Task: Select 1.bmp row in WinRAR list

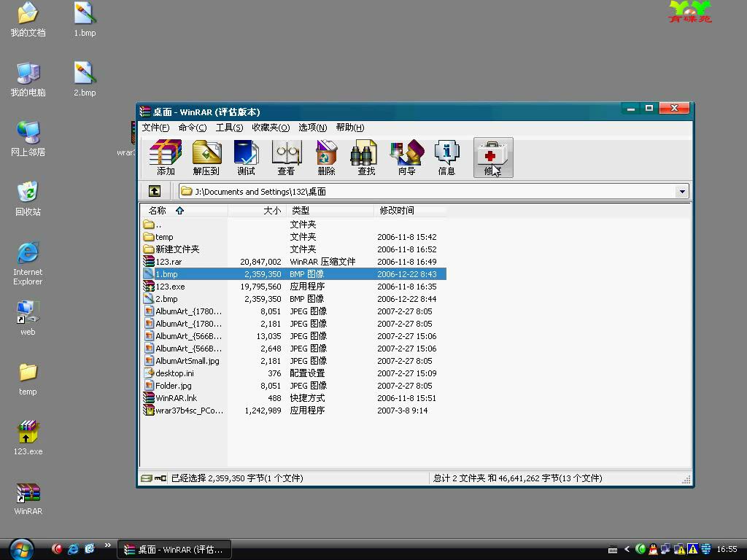Action: click(x=293, y=274)
